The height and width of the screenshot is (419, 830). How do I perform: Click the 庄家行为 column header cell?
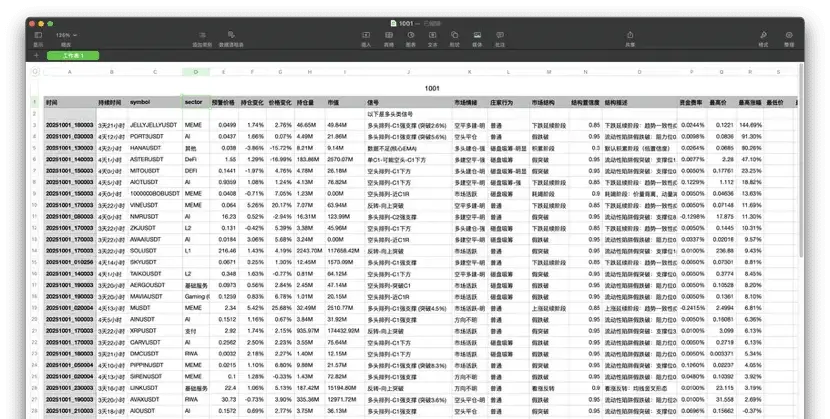(508, 102)
